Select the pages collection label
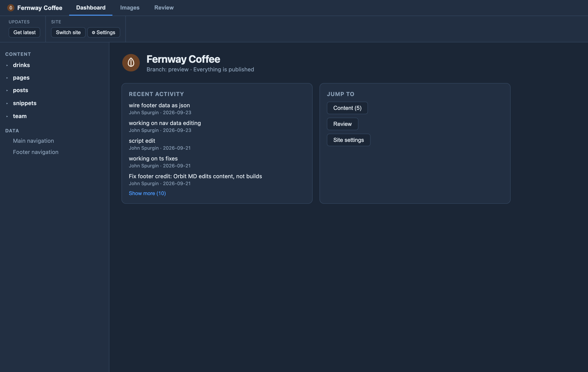The image size is (588, 372). [21, 78]
